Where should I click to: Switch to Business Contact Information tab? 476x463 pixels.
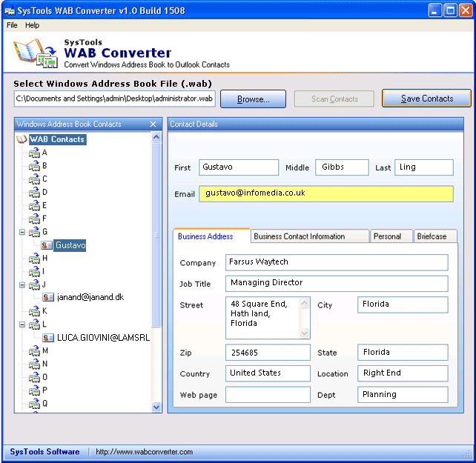click(310, 236)
